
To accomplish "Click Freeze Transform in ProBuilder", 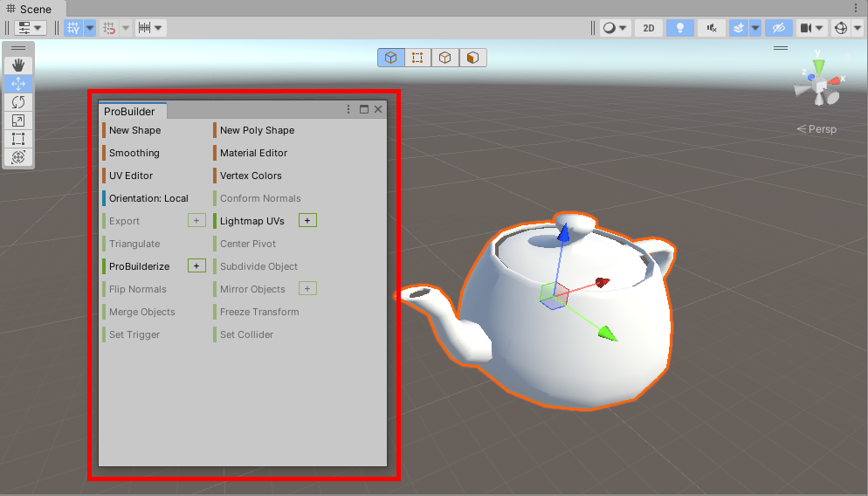I will tap(259, 312).
